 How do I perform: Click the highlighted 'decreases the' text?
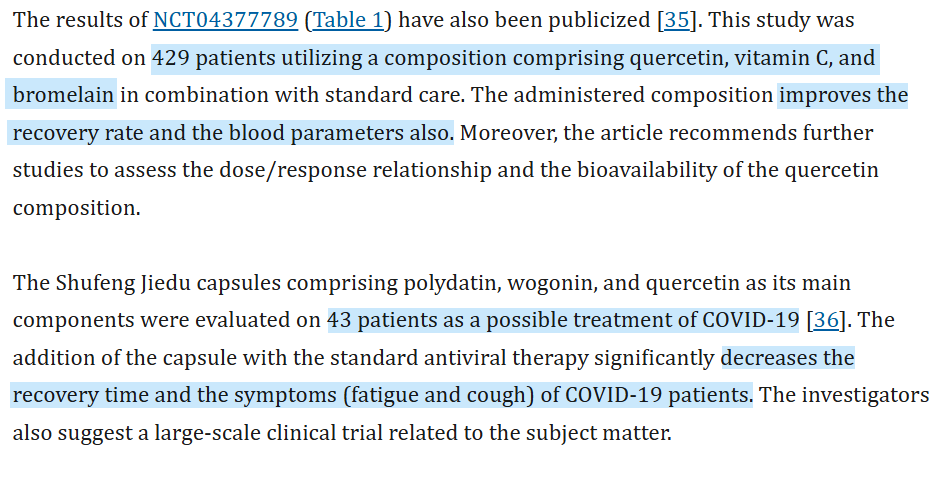[787, 358]
